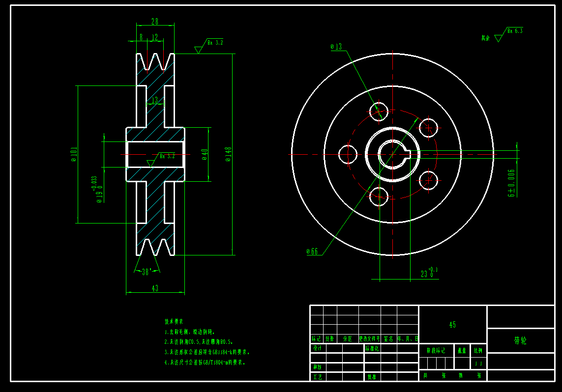Select the ø13 hole diameter label
562x392 pixels.
click(336, 47)
